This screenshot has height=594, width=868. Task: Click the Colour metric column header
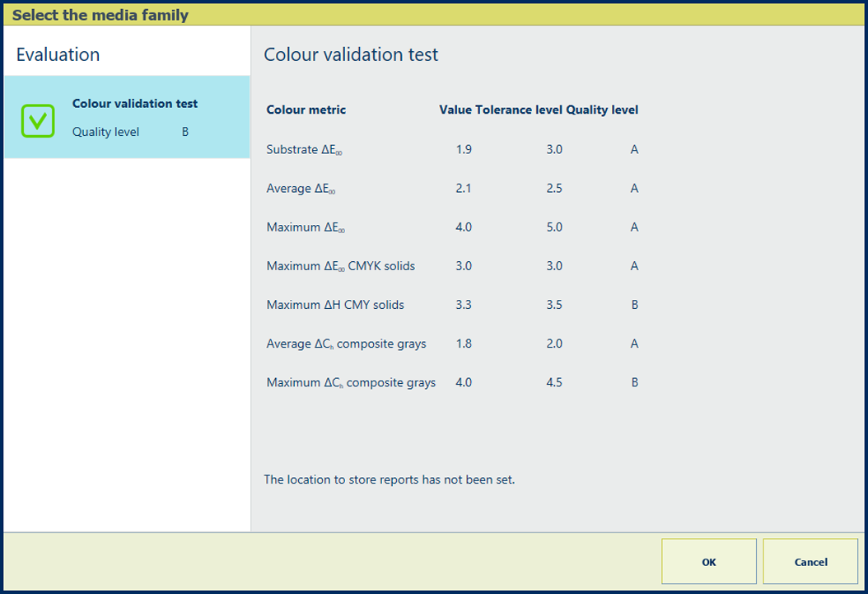[x=306, y=110]
